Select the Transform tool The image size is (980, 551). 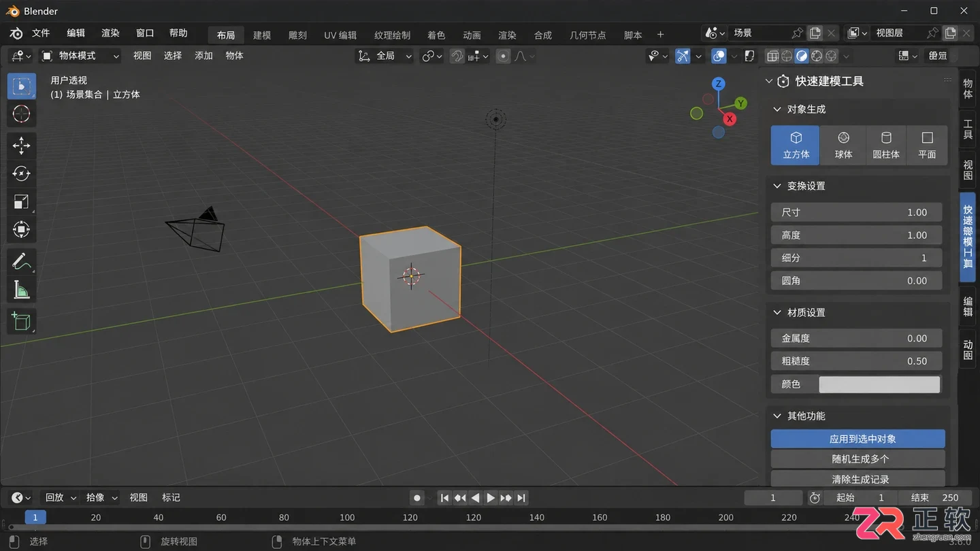tap(22, 230)
